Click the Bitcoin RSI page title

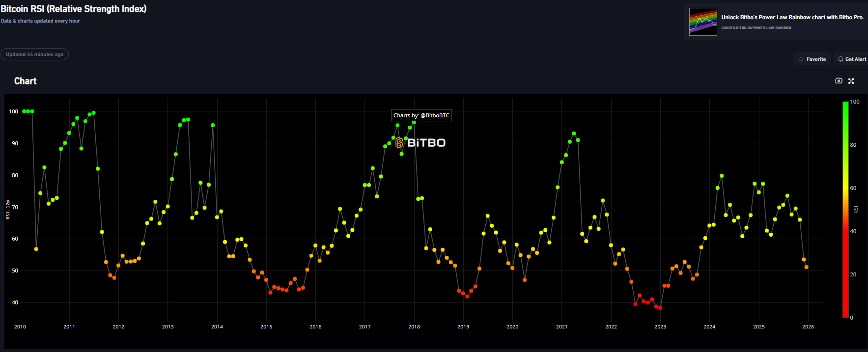[74, 9]
